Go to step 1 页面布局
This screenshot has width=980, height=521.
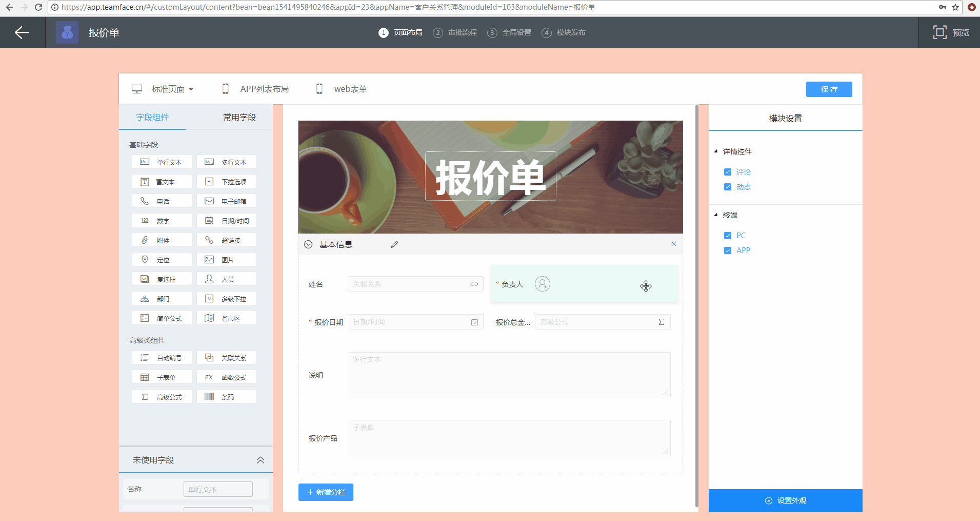click(x=401, y=32)
